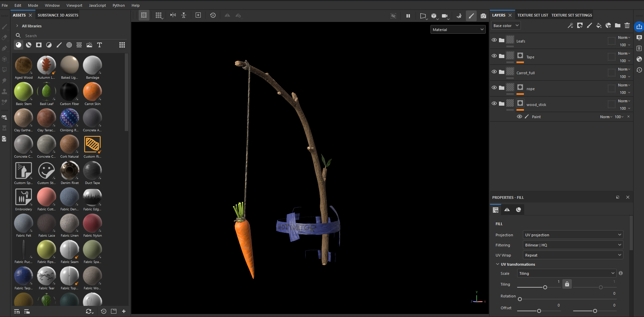Open the Viewport menu
644x317 pixels.
click(74, 5)
